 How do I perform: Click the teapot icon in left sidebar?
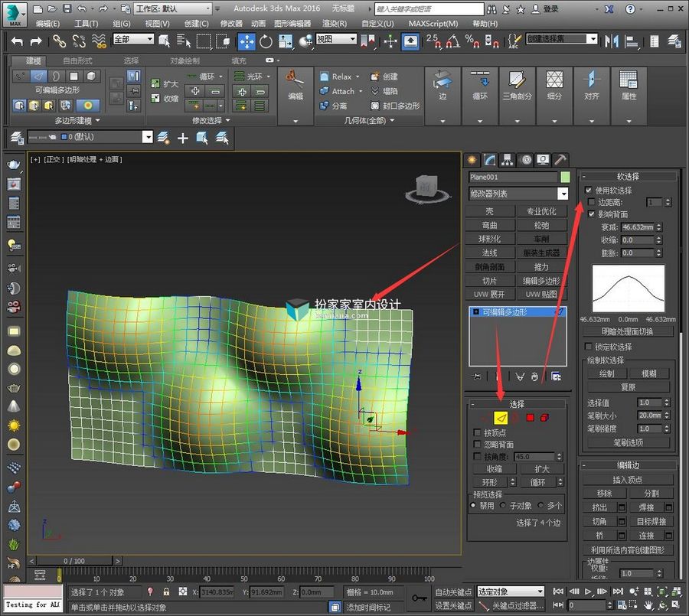[x=14, y=165]
